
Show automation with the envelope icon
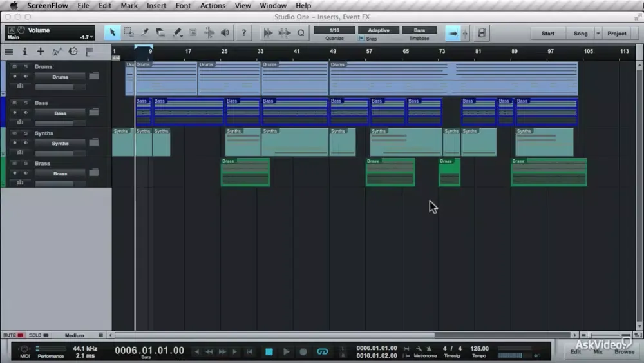coord(57,52)
